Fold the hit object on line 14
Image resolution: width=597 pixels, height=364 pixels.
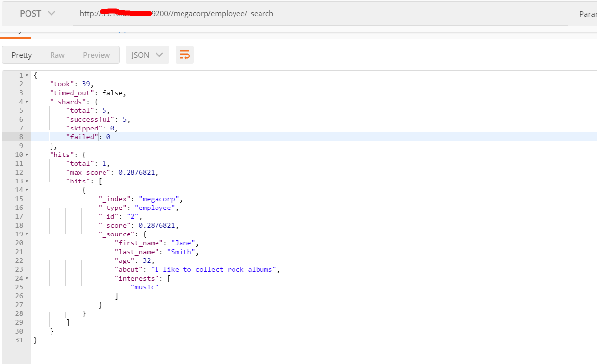tap(27, 190)
